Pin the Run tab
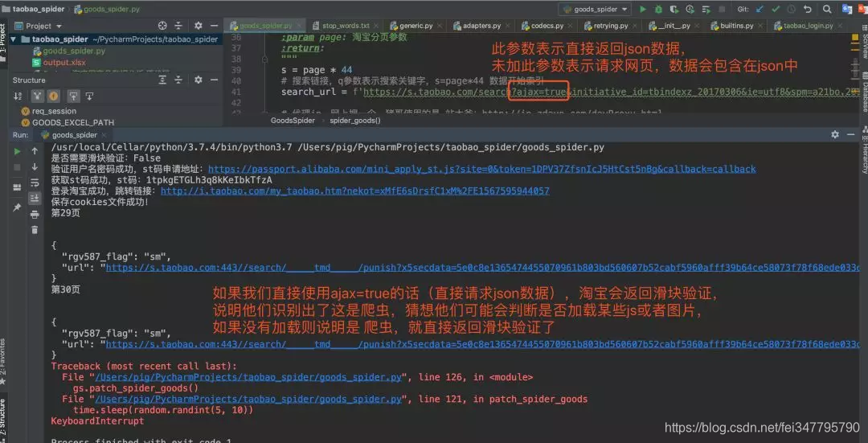868x443 pixels. pyautogui.click(x=17, y=207)
